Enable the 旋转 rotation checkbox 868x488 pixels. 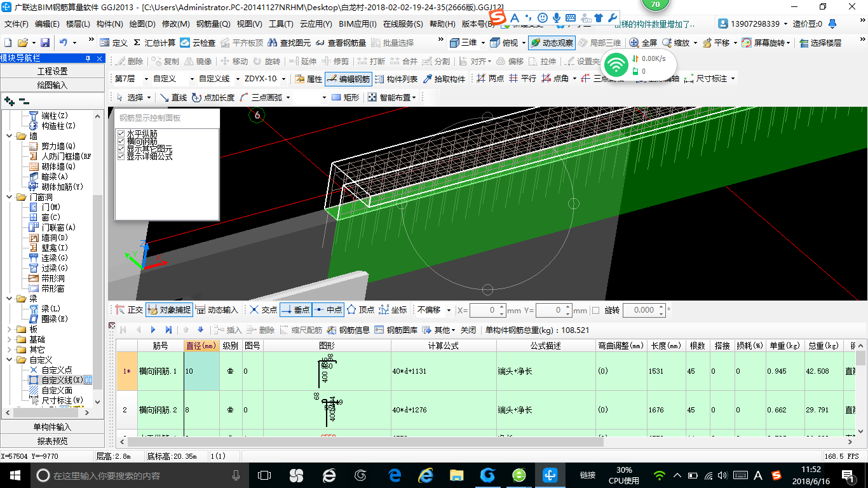[x=595, y=310]
